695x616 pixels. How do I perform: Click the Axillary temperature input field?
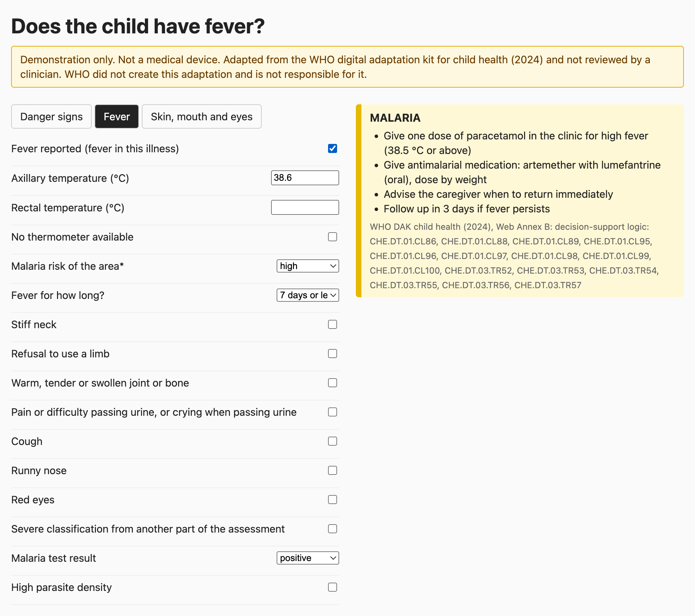click(x=305, y=178)
